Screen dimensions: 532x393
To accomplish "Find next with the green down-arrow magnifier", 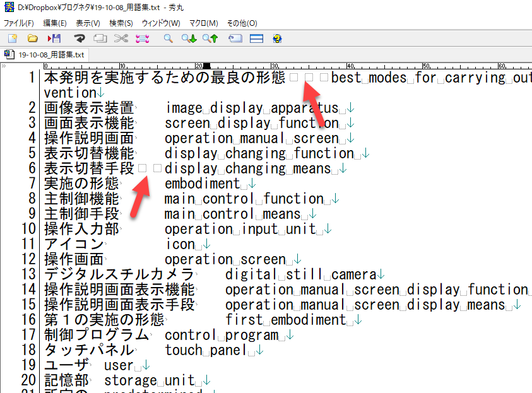I will 189,38.
